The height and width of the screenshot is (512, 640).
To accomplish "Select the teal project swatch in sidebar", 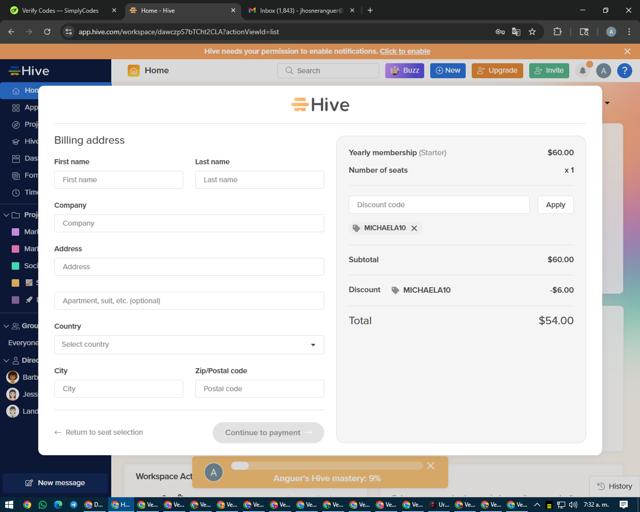I will [x=16, y=266].
